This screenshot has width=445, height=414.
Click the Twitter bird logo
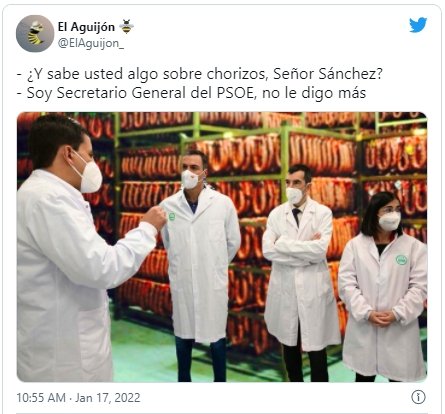418,25
